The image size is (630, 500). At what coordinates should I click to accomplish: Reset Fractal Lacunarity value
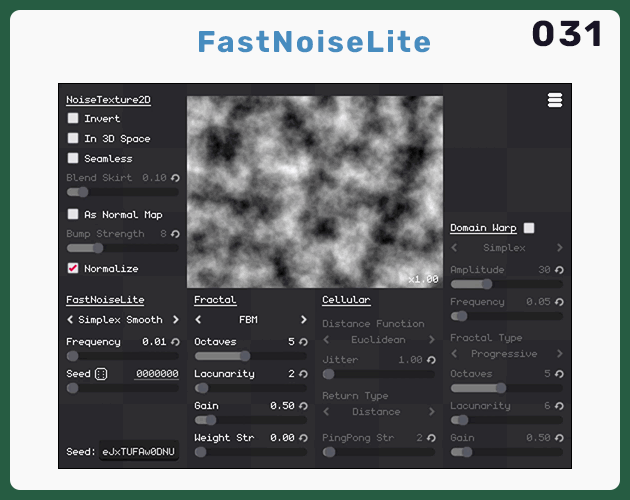[303, 374]
